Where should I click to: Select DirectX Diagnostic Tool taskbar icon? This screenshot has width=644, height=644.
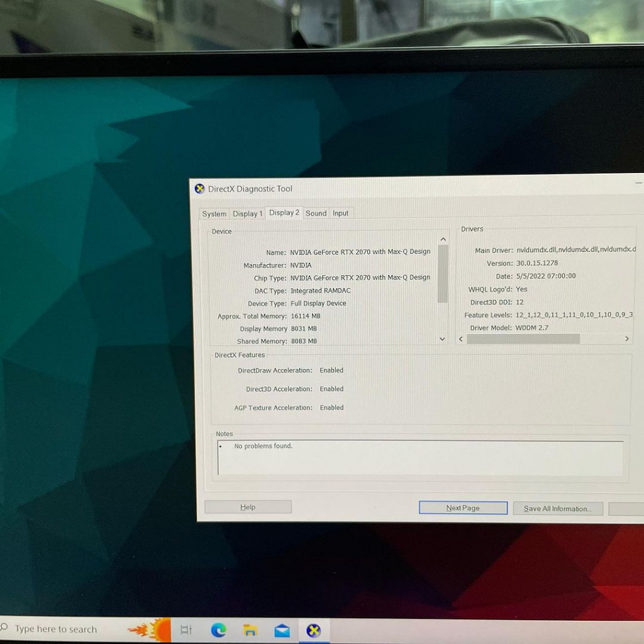pos(313,630)
